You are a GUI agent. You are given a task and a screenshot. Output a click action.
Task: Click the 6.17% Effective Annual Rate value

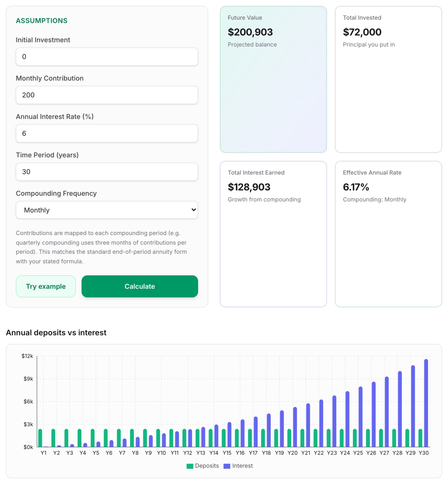coord(356,187)
